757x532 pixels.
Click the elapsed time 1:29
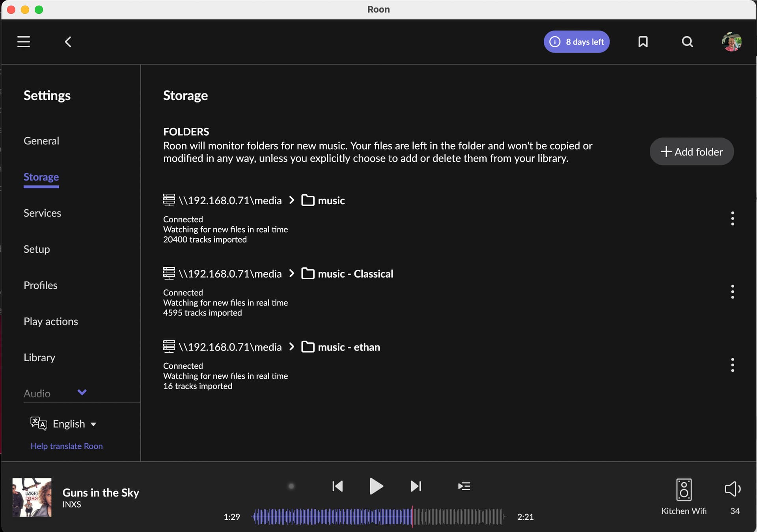click(x=232, y=517)
